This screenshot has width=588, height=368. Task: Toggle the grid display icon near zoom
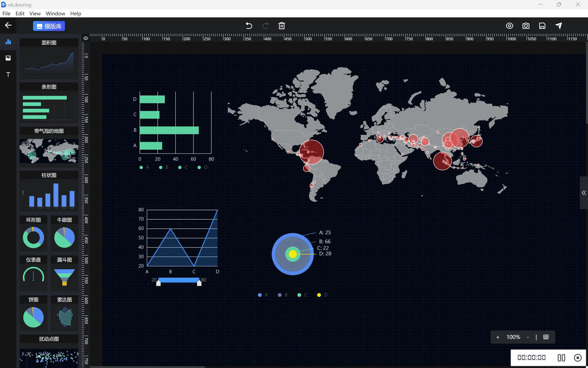click(546, 337)
